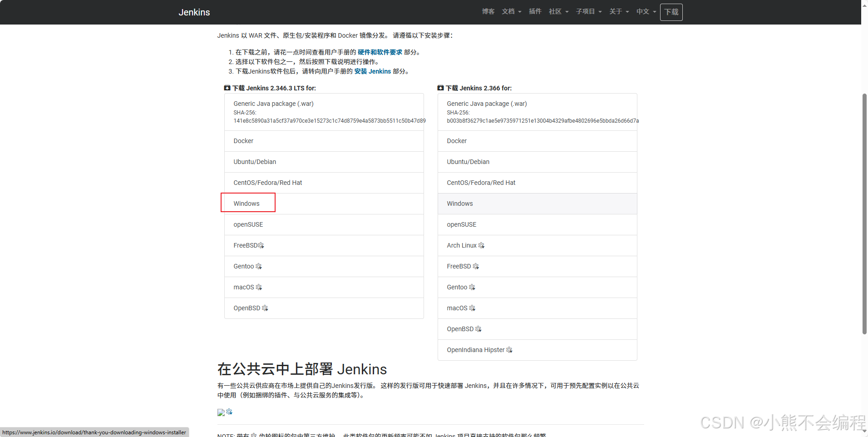Image resolution: width=868 pixels, height=437 pixels.
Task: Click the gear icon beside weekly macOS
Action: pos(472,308)
